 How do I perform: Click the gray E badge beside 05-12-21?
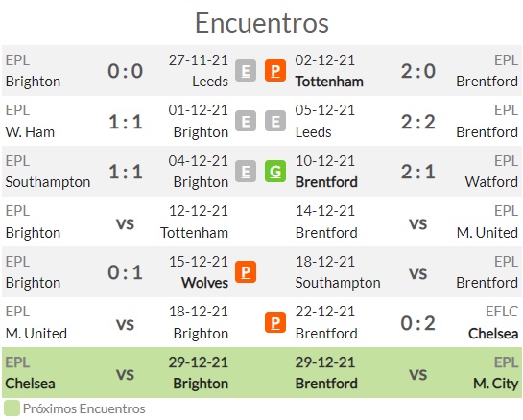tap(275, 121)
